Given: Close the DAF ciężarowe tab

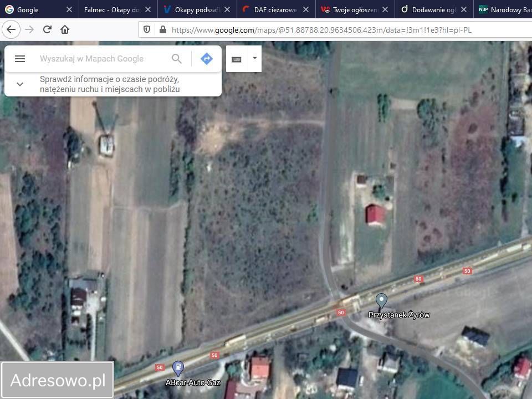Looking at the screenshot, I should tap(306, 9).
